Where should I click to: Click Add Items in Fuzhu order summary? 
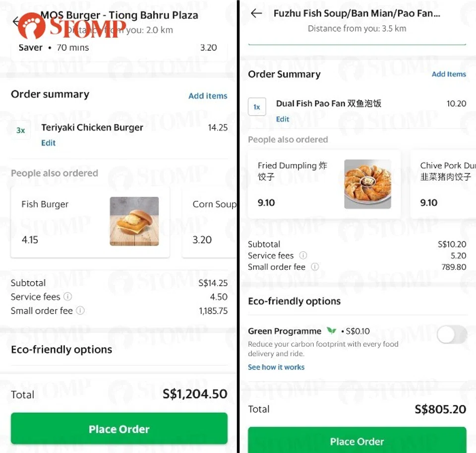(x=449, y=74)
